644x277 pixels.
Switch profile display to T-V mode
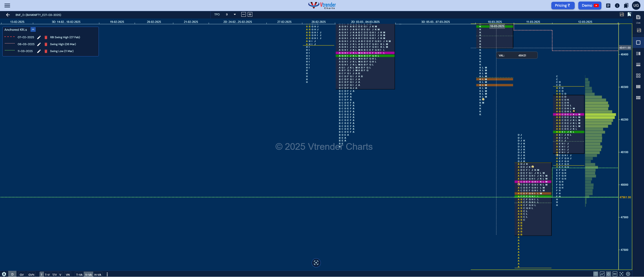coord(47,274)
